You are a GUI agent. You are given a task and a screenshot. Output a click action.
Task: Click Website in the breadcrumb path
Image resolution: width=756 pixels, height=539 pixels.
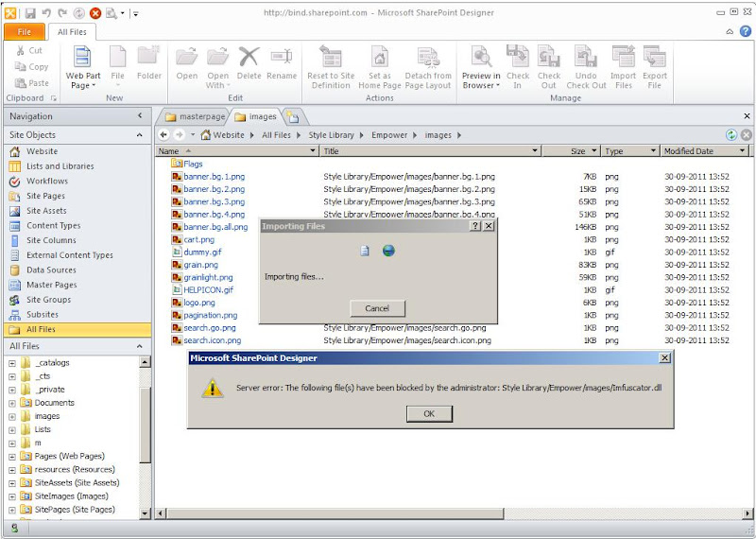(229, 135)
